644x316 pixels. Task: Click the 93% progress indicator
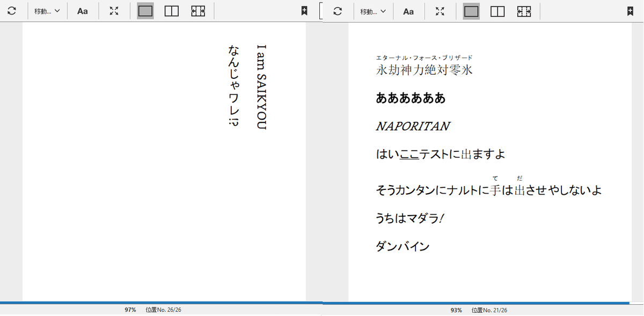coord(456,311)
